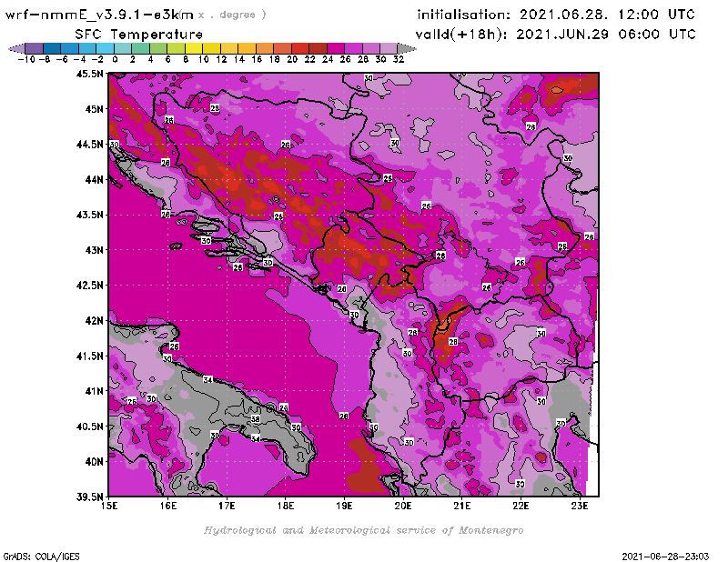Image resolution: width=728 pixels, height=562 pixels.
Task: Select the 'valid(+18h): 2021.JUN.29 06:00 UTC' line
Action: [555, 35]
